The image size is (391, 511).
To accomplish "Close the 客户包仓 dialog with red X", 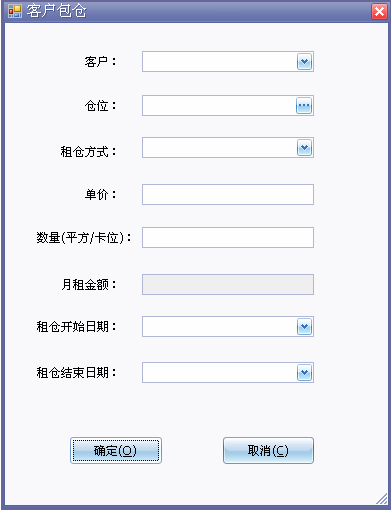I will [x=379, y=12].
